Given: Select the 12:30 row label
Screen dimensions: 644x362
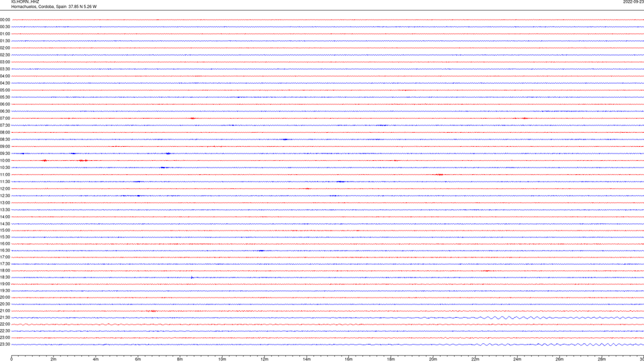Looking at the screenshot, I should pos(5,195).
